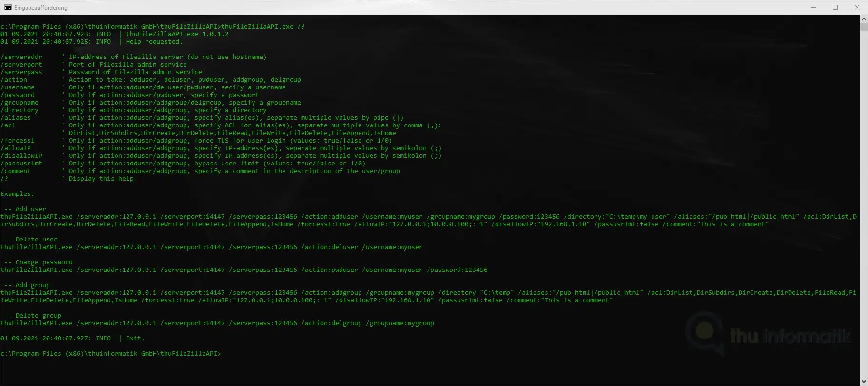
Task: Click the '-- Add user' example heading
Action: click(x=25, y=209)
